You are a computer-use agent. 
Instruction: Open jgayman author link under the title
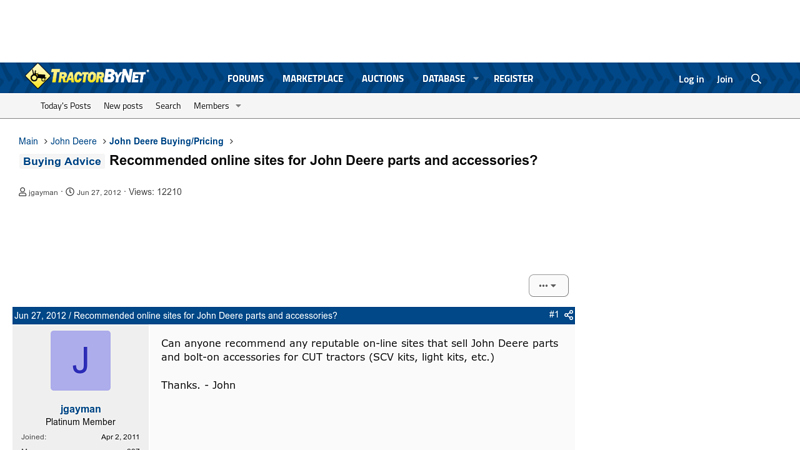point(43,192)
